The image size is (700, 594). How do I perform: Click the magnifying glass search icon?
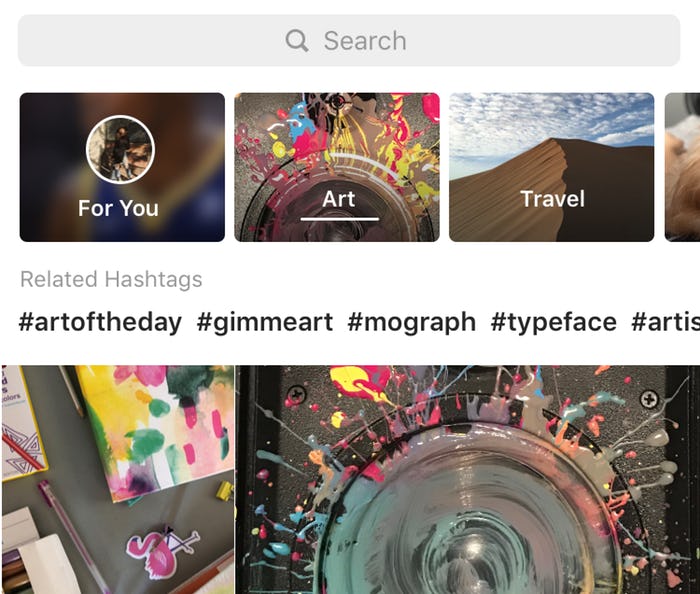coord(297,41)
